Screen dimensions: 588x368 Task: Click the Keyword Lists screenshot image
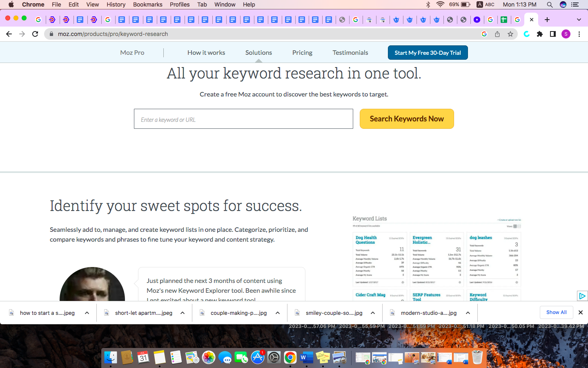437,258
